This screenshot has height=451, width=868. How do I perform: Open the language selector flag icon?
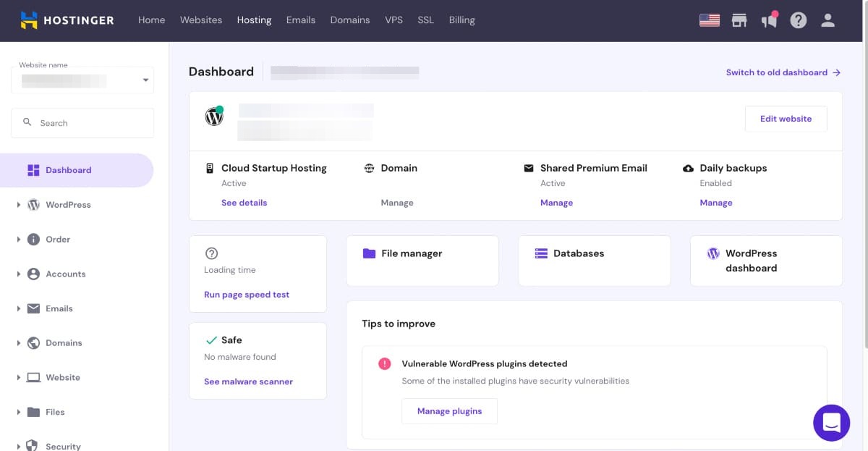click(x=710, y=20)
